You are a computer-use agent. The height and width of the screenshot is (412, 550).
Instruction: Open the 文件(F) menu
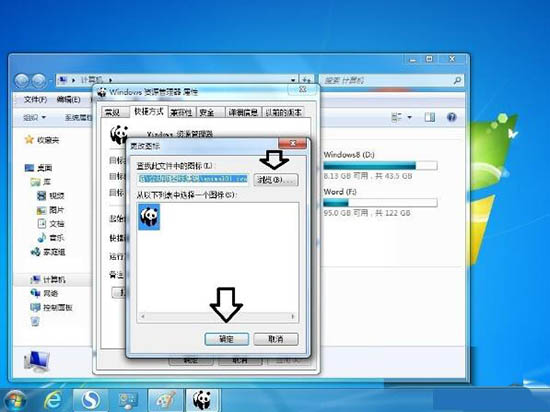pos(35,100)
